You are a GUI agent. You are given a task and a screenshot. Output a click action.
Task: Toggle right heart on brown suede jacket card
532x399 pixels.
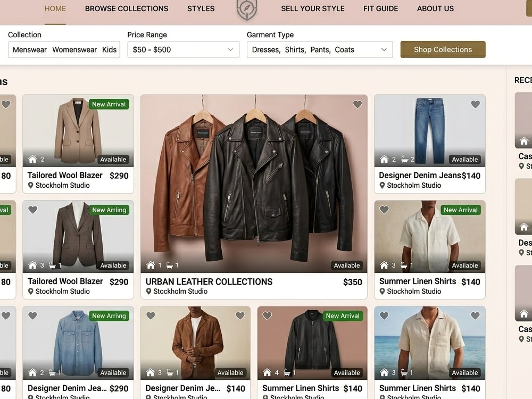click(x=240, y=316)
